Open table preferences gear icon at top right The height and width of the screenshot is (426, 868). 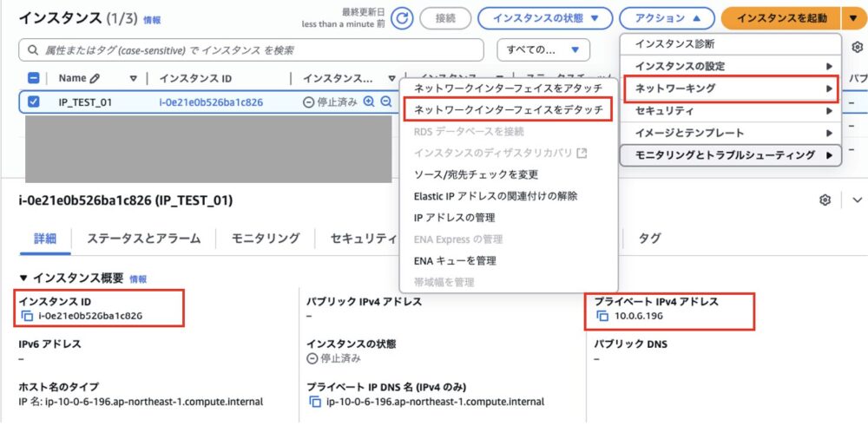858,48
